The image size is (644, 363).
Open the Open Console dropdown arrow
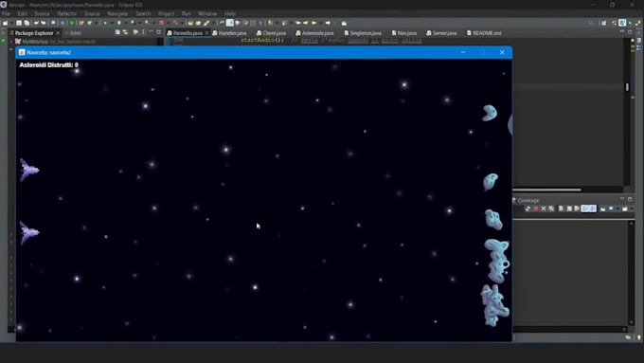click(632, 209)
